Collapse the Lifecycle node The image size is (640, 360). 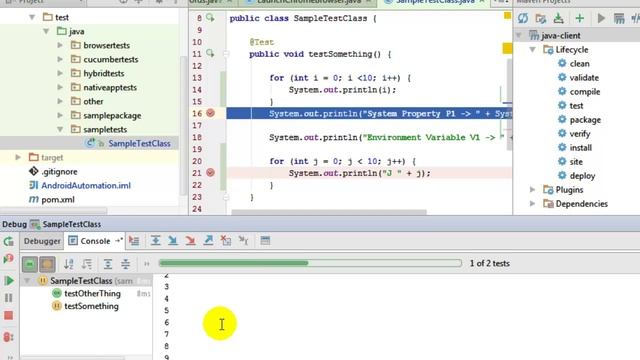point(533,49)
